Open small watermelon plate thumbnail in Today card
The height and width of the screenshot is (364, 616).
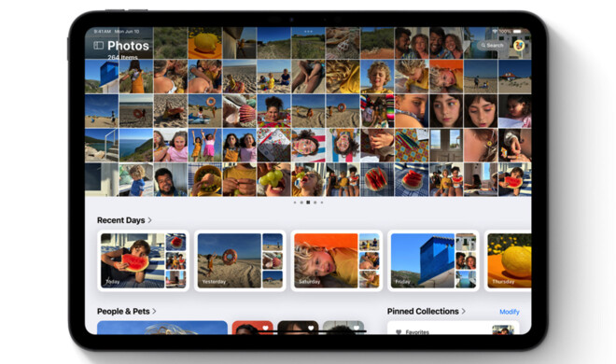pos(175,242)
